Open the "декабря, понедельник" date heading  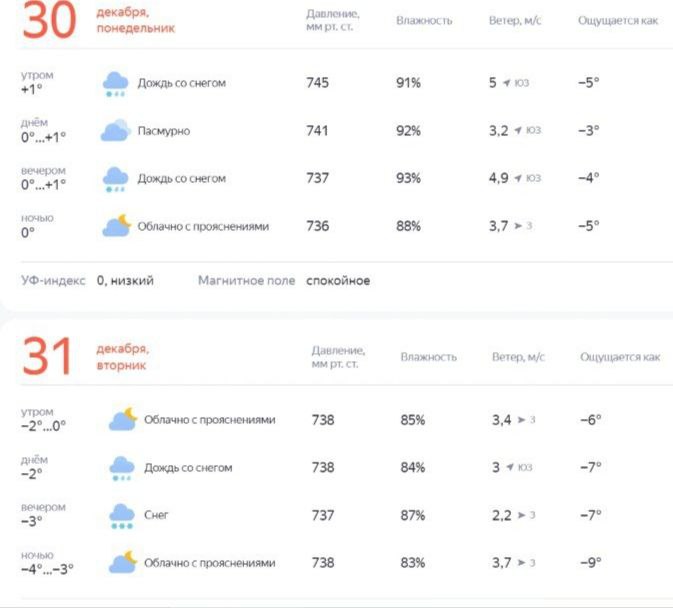click(x=135, y=21)
